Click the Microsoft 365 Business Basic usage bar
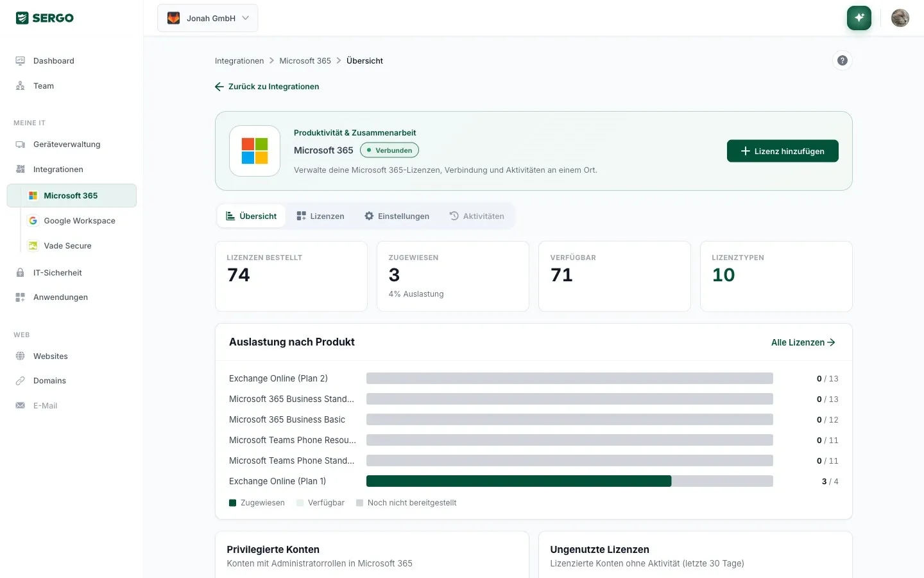This screenshot has height=578, width=924. point(570,419)
